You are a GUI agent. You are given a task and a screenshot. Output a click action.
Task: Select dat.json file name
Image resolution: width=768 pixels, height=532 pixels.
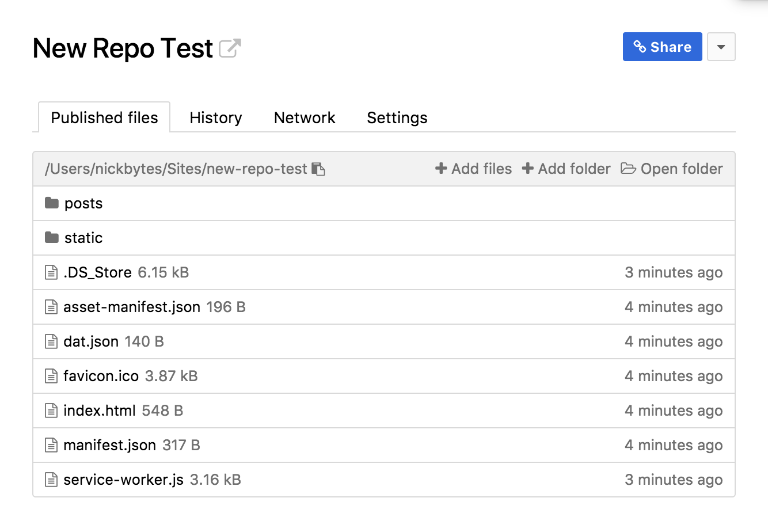(91, 341)
